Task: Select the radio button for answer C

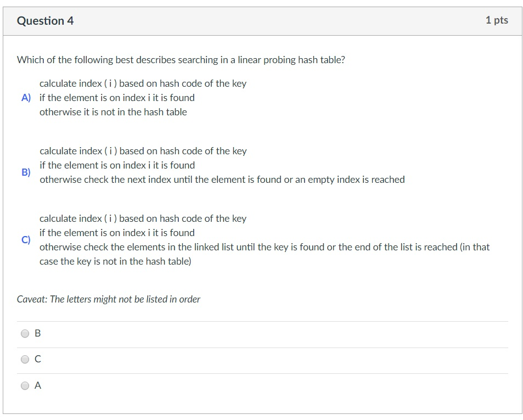Action: click(25, 359)
